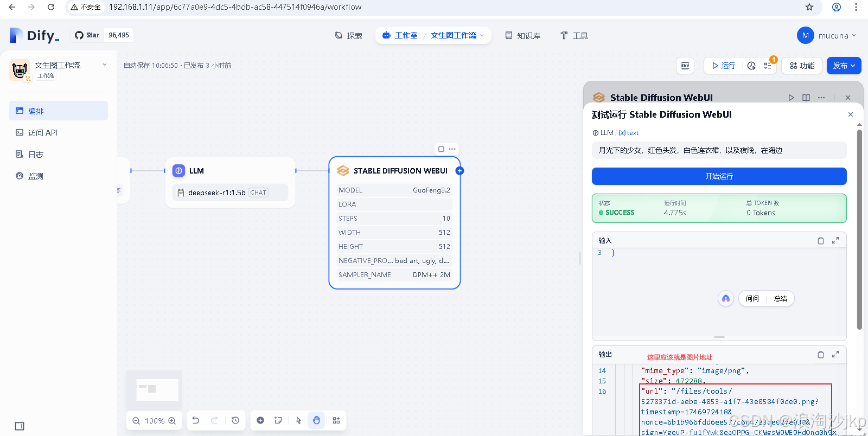This screenshot has height=436, width=868.
Task: Add a block with plus circle
Action: 260,420
